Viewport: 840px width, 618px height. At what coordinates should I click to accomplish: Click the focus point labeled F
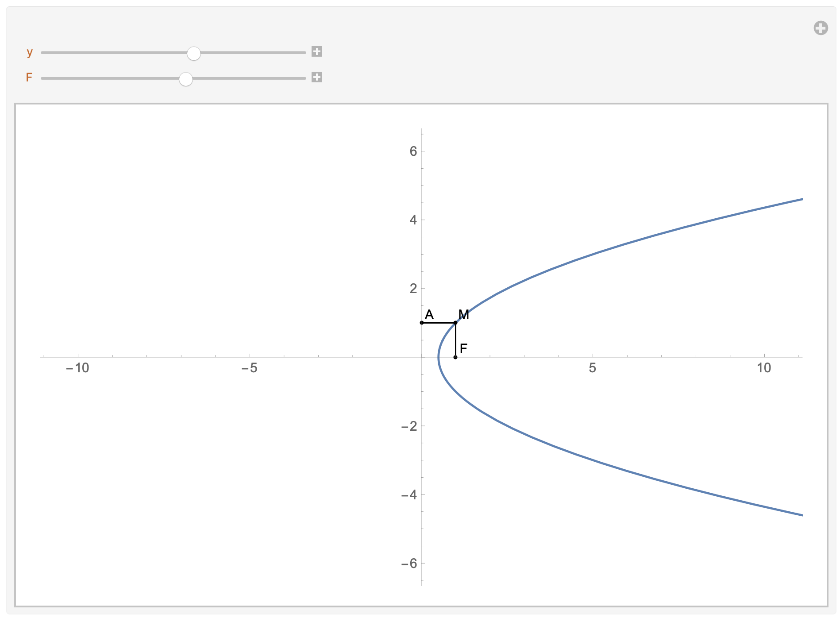(x=455, y=357)
